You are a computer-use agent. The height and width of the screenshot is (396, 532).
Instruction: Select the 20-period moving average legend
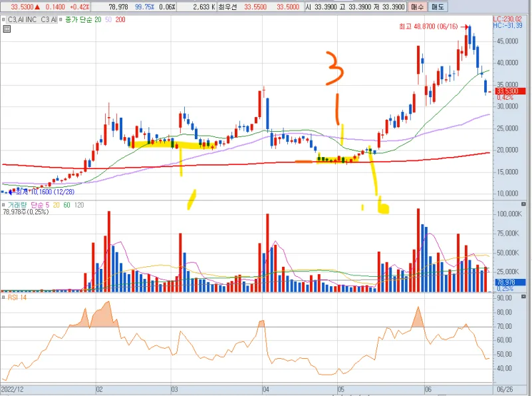coord(98,20)
